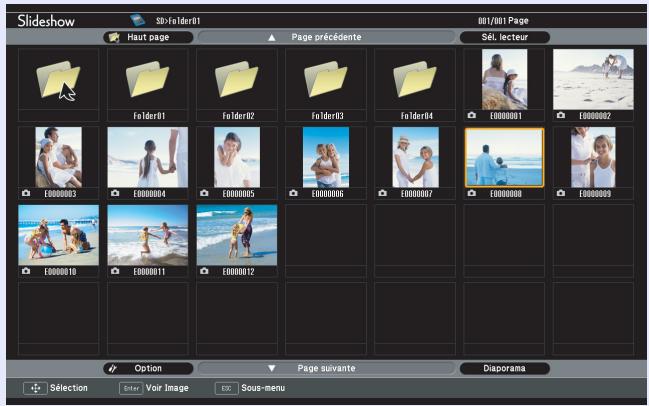Open the Sél. lecteur drive selector
The width and height of the screenshot is (649, 406).
coord(505,37)
